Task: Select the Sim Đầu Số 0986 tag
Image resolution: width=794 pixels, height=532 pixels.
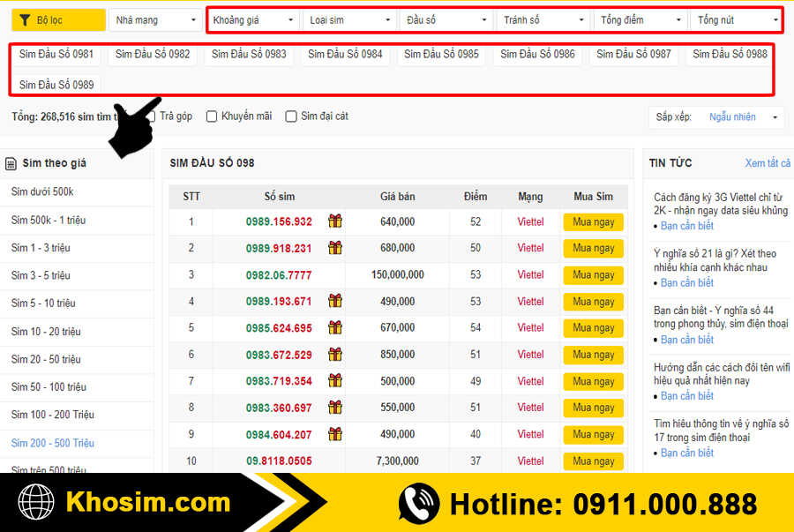Action: (x=537, y=54)
